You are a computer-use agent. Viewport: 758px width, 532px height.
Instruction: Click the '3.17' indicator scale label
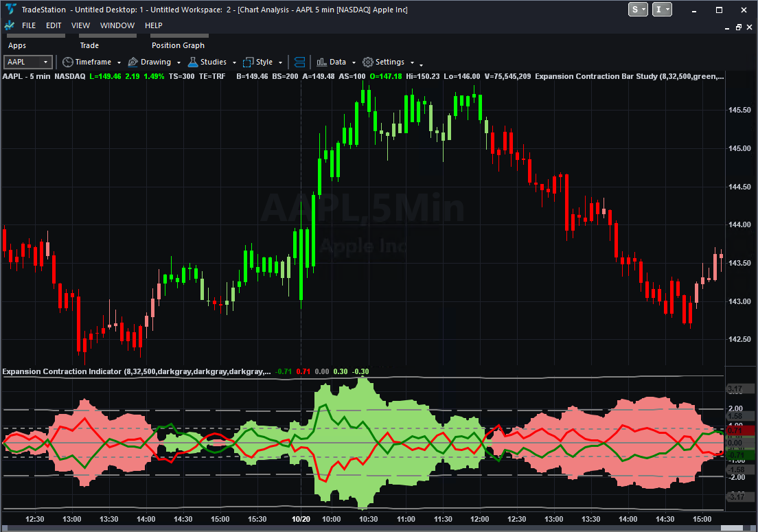pyautogui.click(x=741, y=389)
